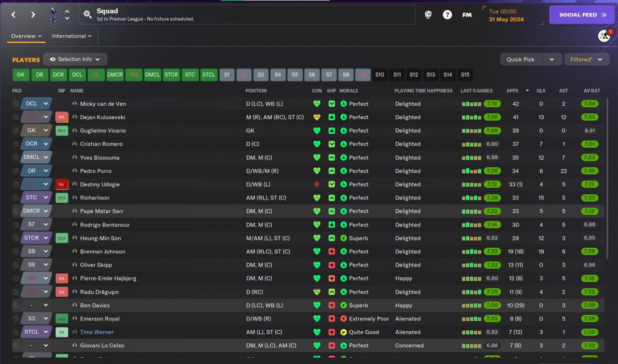Sort by the APPS column header

(x=512, y=91)
